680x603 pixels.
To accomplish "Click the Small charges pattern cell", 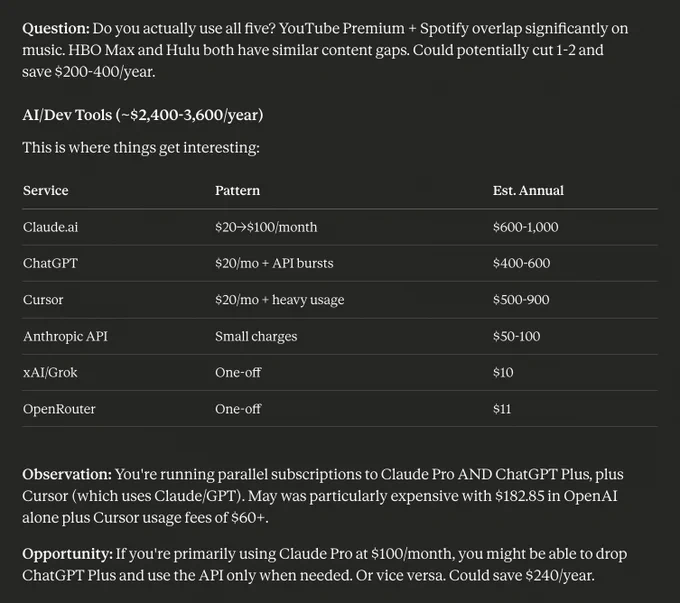I will point(256,336).
